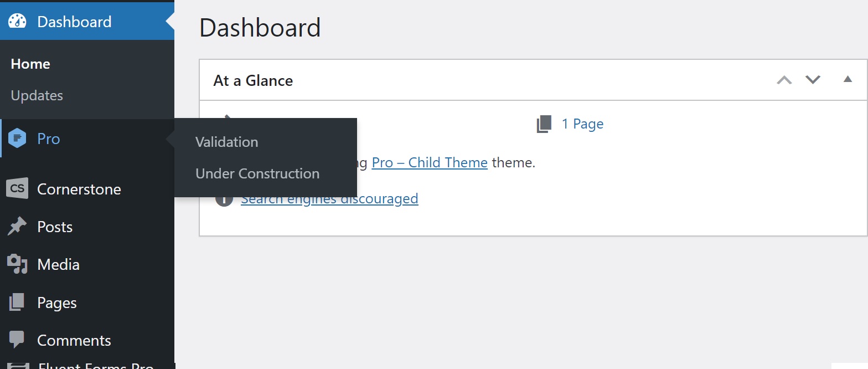Open the Cornerstone menu item
The height and width of the screenshot is (369, 868).
(x=79, y=189)
